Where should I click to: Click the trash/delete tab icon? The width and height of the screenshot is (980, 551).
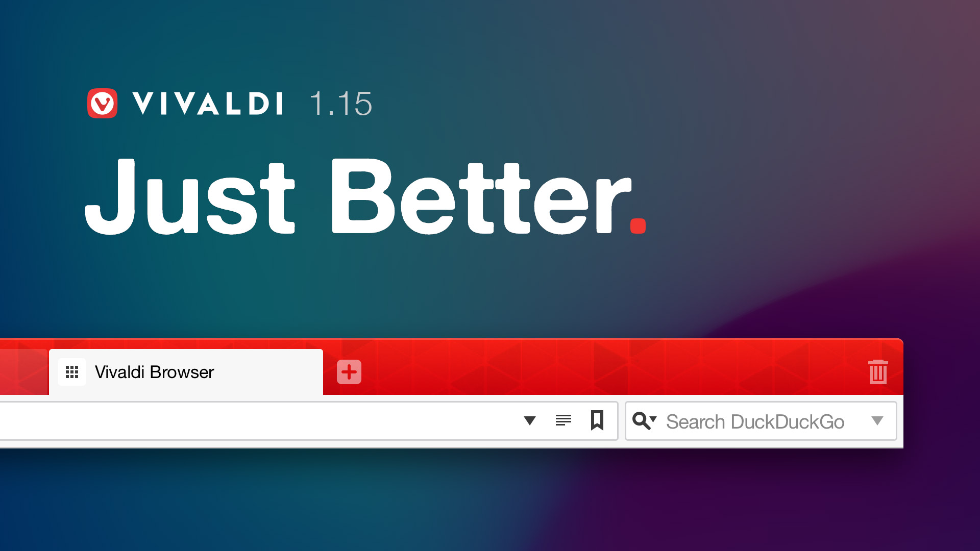coord(878,371)
